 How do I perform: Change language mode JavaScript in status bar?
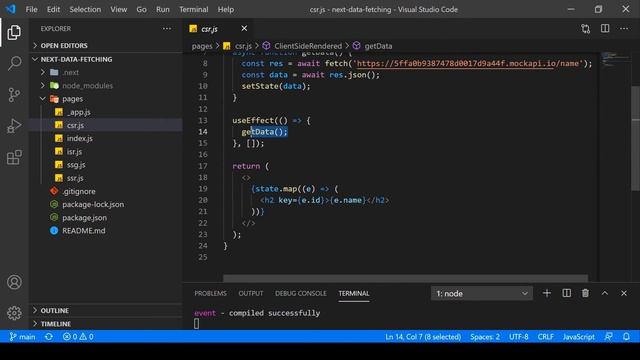578,337
